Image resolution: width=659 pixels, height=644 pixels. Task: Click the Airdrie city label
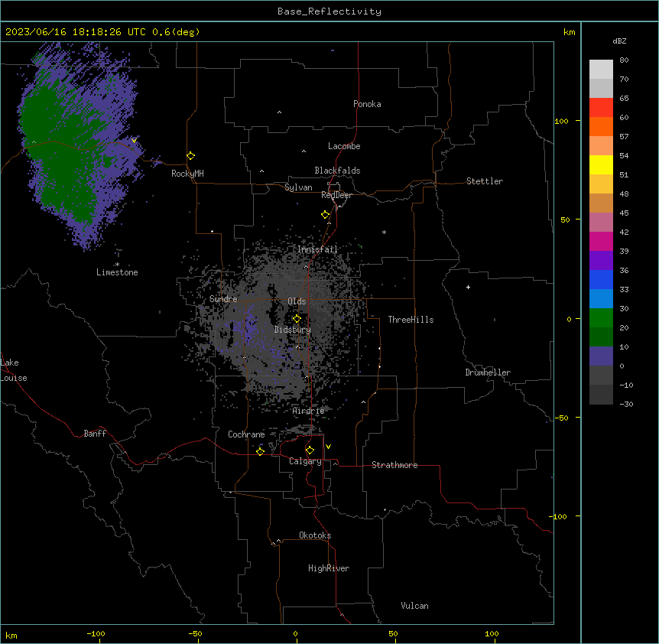[x=309, y=411]
